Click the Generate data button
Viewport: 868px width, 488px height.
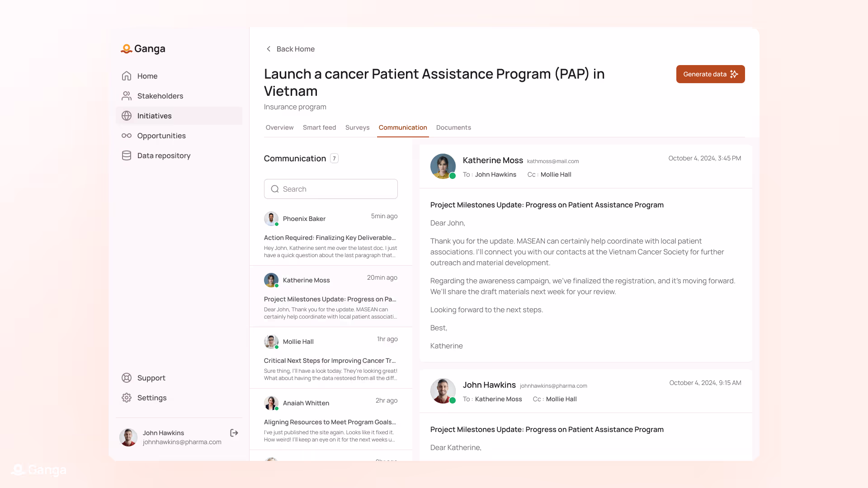pyautogui.click(x=710, y=74)
